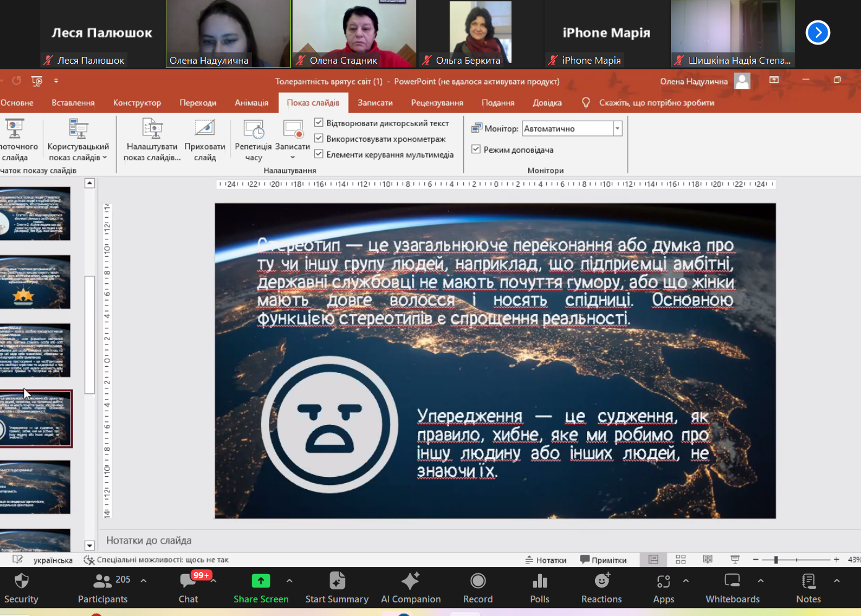
Task: Expand the Монітор dropdown list
Action: (x=617, y=129)
